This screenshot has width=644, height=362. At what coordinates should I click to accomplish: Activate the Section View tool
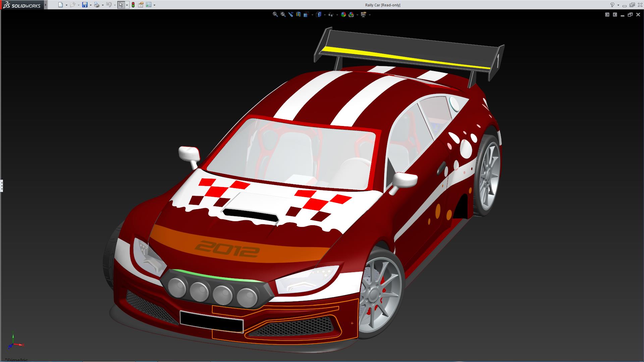pyautogui.click(x=299, y=14)
